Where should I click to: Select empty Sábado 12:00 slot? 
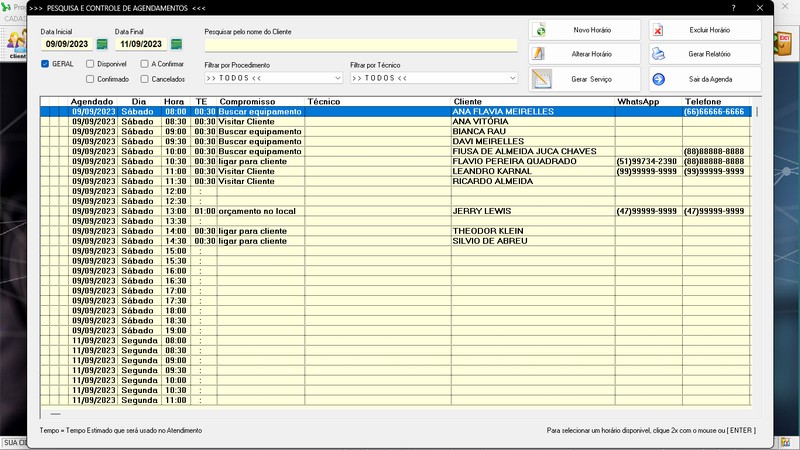[x=395, y=191]
